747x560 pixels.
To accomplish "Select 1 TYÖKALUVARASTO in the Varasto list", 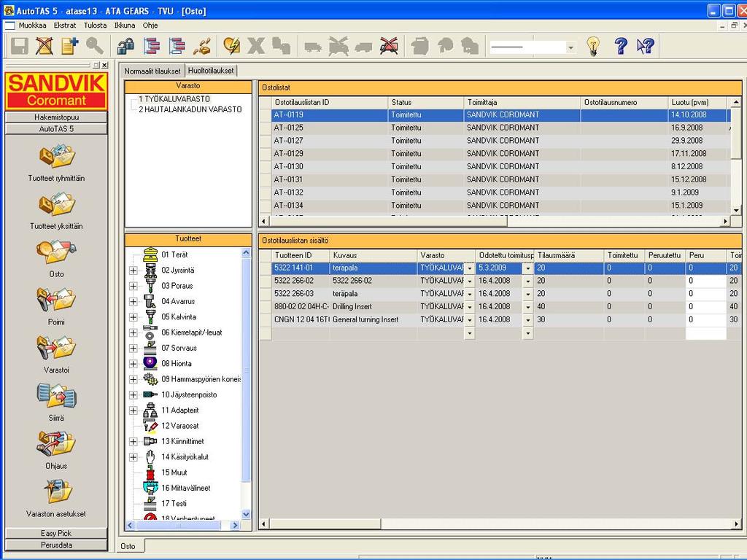I will coord(174,99).
